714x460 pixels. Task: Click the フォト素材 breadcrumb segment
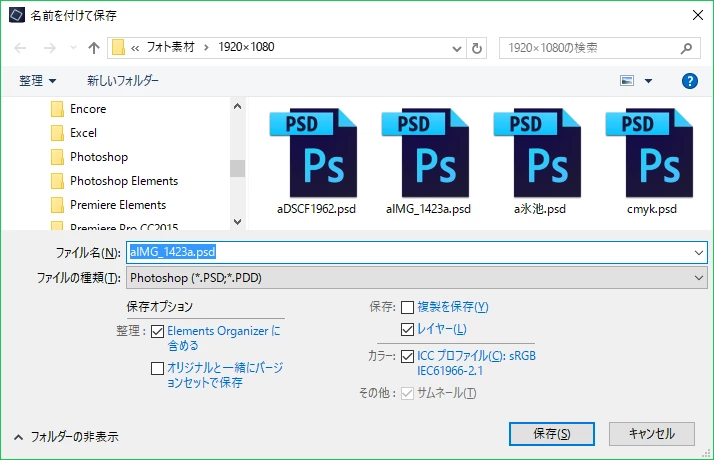pyautogui.click(x=170, y=47)
